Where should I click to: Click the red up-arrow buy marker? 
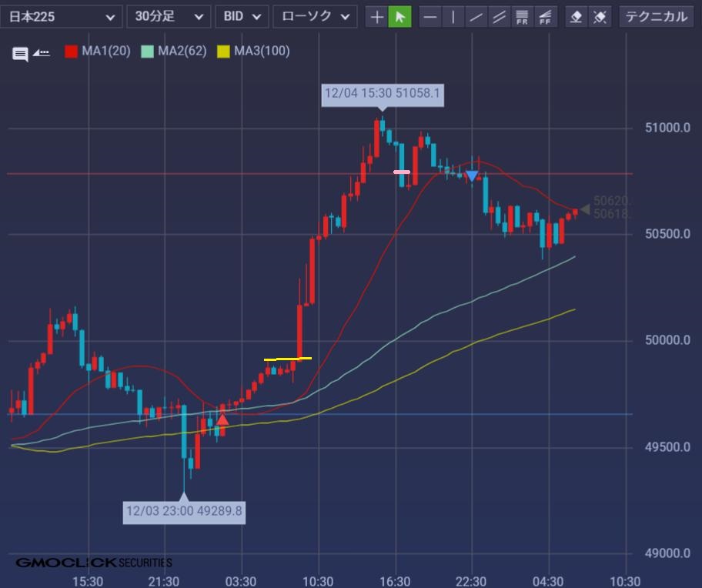pyautogui.click(x=222, y=419)
